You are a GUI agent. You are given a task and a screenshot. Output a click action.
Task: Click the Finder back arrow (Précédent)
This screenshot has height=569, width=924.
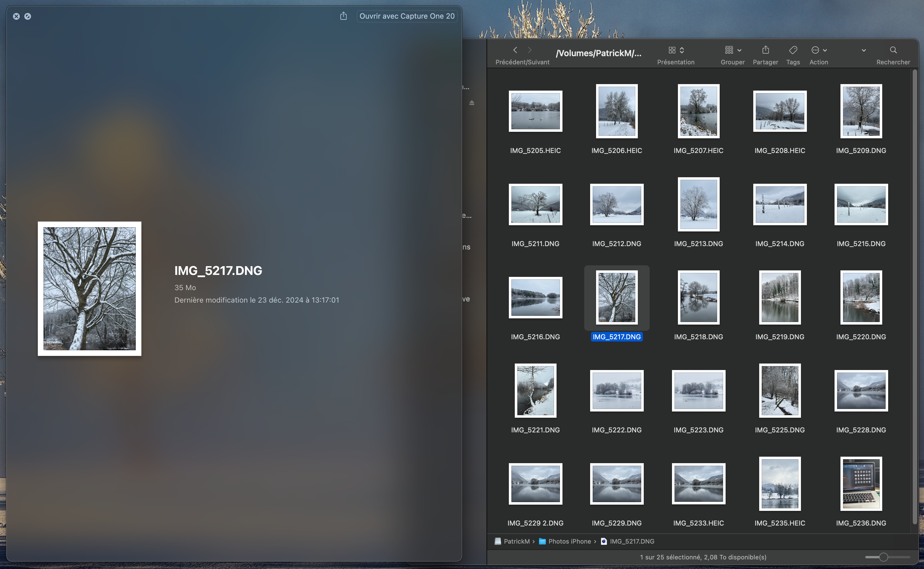[515, 50]
